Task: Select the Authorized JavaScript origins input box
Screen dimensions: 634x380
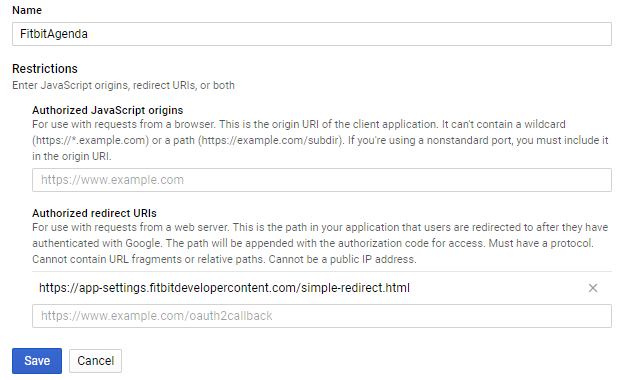Action: 322,180
